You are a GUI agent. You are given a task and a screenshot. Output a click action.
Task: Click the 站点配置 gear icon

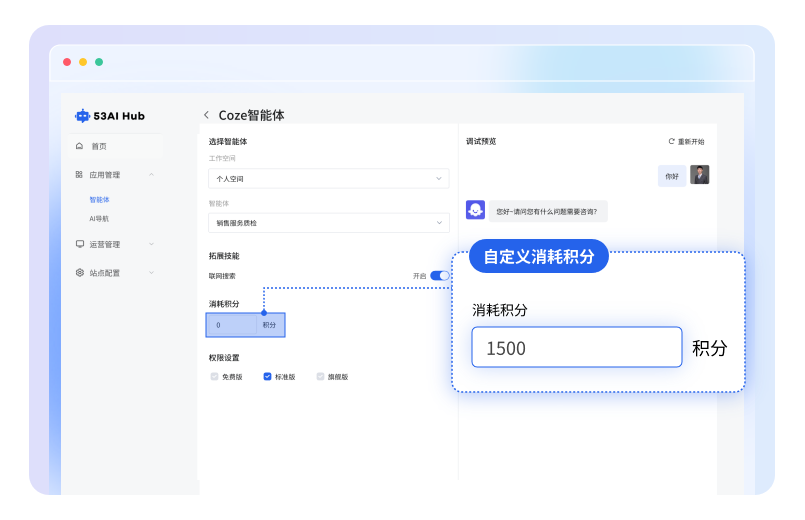point(80,273)
